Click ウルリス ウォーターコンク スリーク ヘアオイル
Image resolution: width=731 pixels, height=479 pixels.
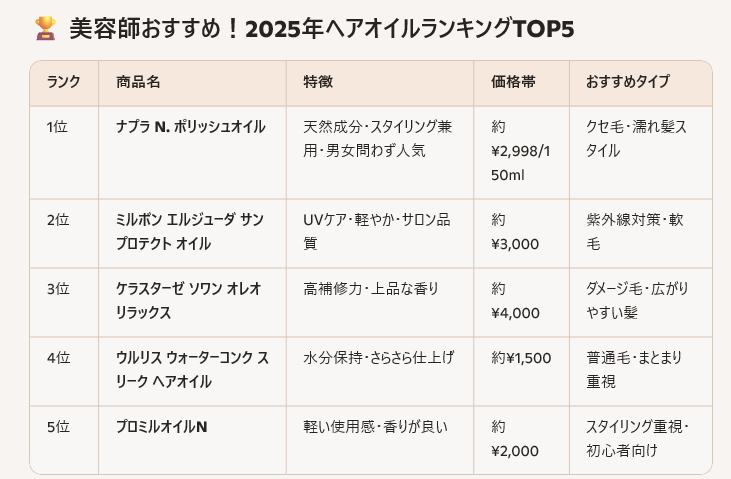[x=192, y=369]
